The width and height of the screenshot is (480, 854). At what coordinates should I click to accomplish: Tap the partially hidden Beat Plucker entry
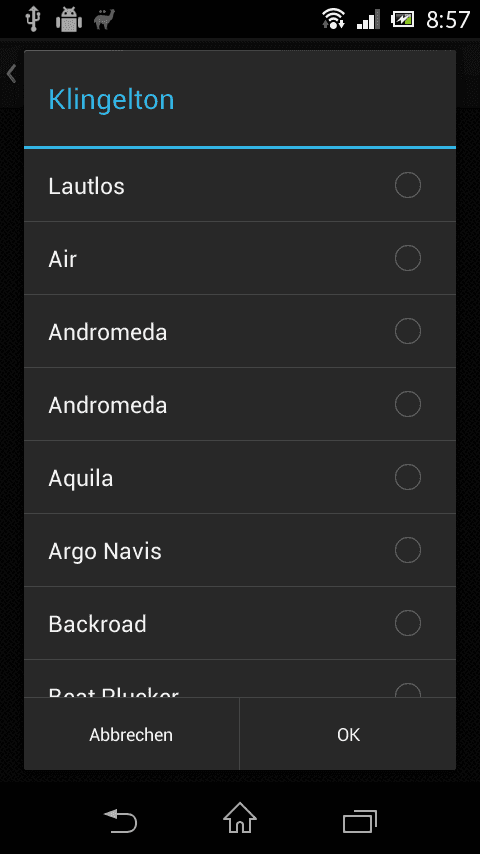click(x=240, y=679)
